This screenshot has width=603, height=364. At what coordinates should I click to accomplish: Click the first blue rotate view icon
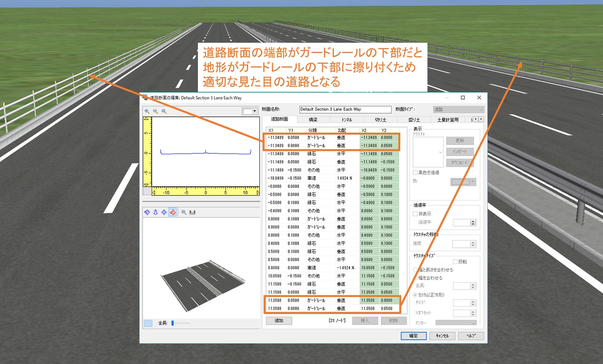click(x=147, y=212)
